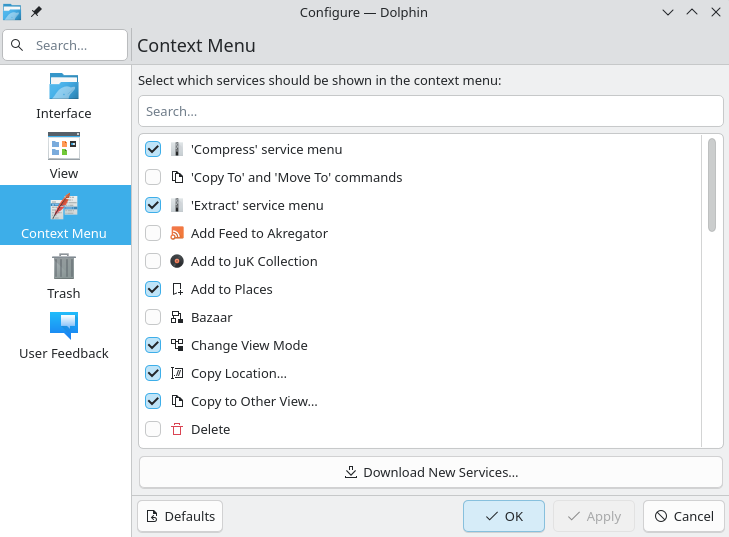Image resolution: width=729 pixels, height=537 pixels.
Task: Click in the sidebar Search field
Action: (x=65, y=45)
